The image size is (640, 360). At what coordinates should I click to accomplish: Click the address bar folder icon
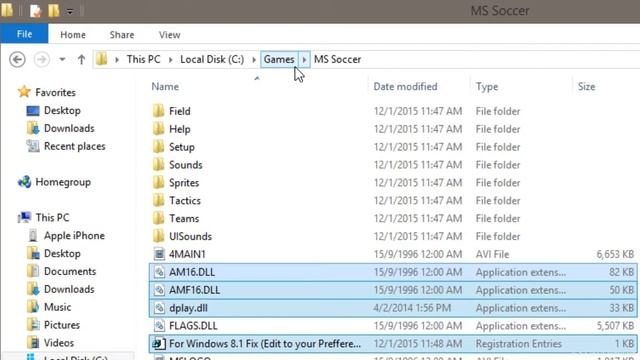coord(102,60)
